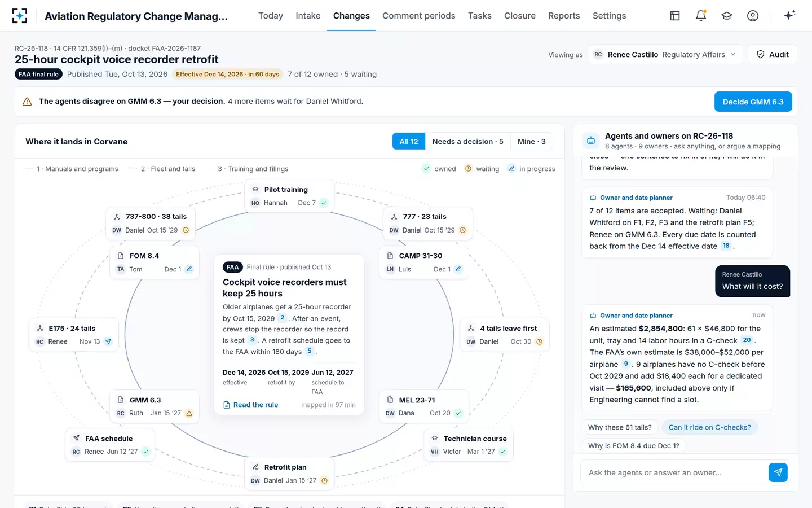Click the waiting clock icon on 737-800 card
Screen dimensions: 812x508
coord(186,230)
